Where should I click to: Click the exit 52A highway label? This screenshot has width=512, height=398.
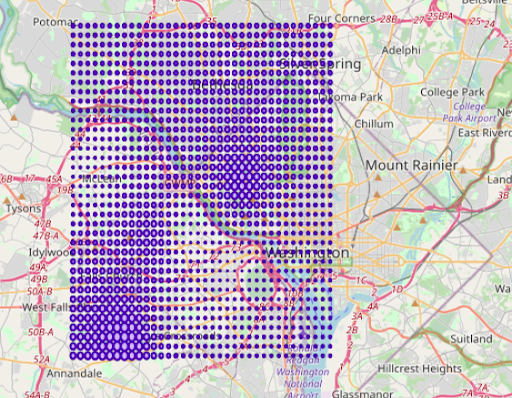pyautogui.click(x=41, y=359)
